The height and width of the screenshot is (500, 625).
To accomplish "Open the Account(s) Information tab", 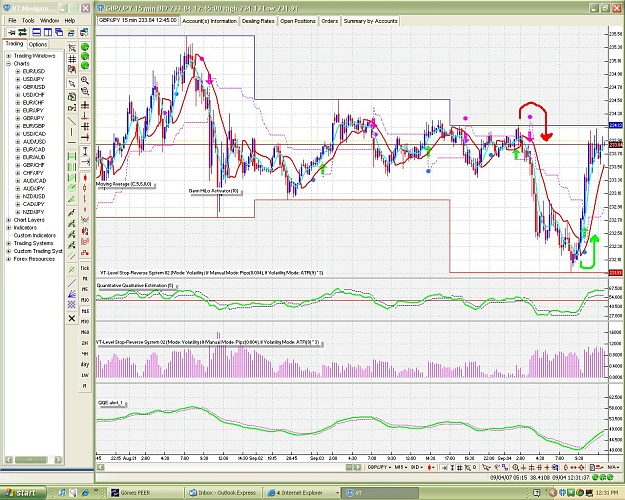I will [210, 21].
